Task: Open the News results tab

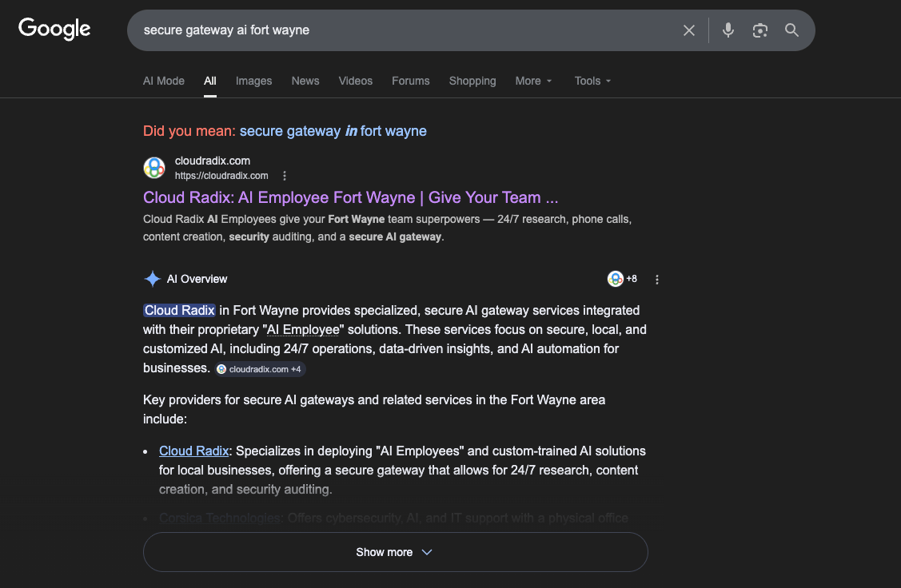Action: point(305,81)
